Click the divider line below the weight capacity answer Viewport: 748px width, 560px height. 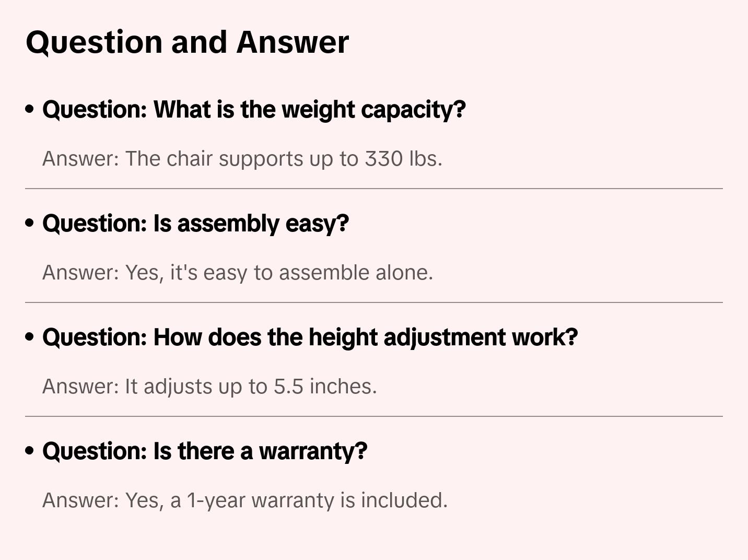(374, 189)
